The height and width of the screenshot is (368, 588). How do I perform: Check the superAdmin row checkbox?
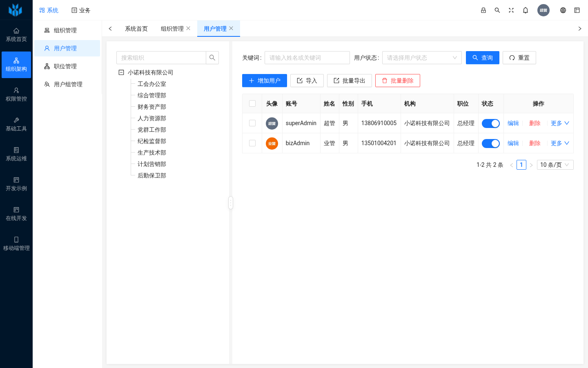click(252, 123)
